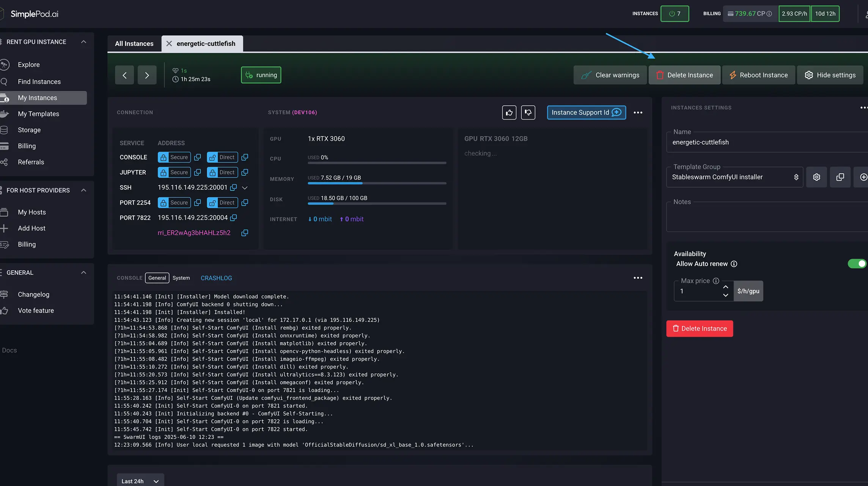Open template settings gear icon
Image resolution: width=868 pixels, height=486 pixels.
pos(816,177)
